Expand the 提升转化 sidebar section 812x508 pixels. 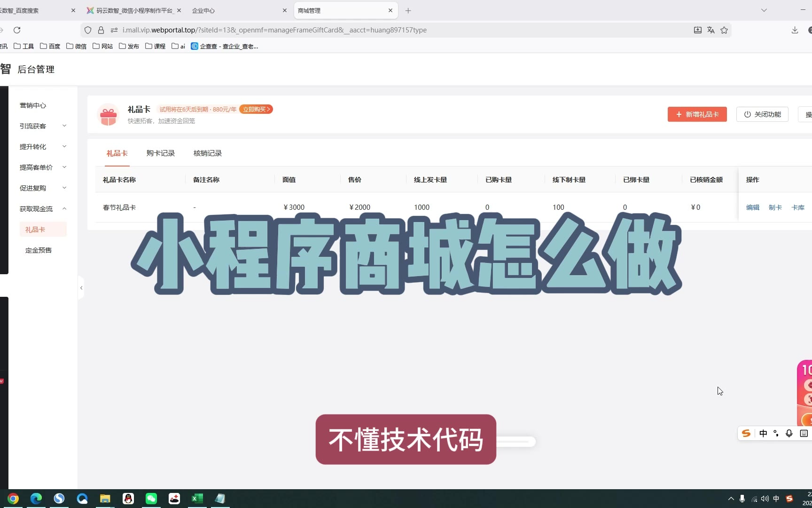click(43, 147)
